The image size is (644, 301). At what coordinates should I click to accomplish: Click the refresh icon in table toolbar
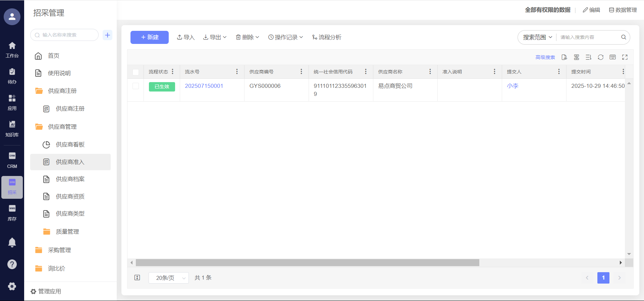pos(600,57)
